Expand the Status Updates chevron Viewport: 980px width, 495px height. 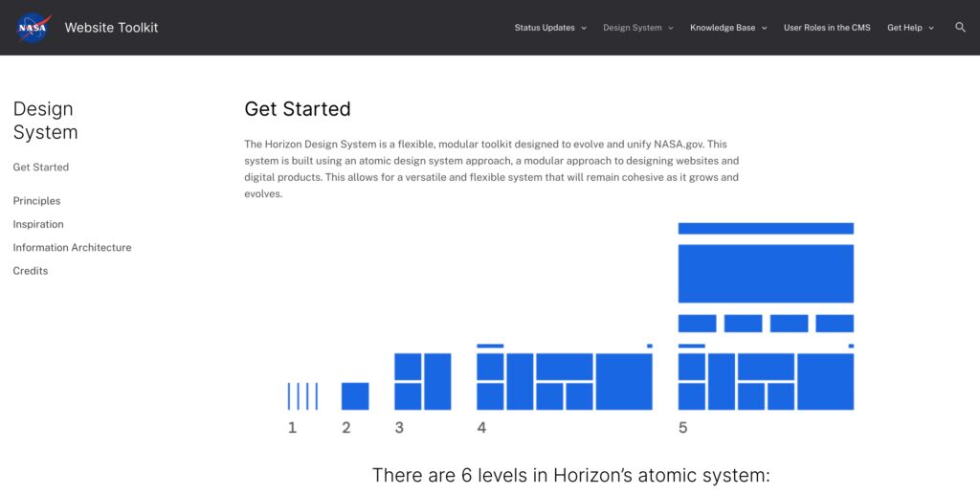[584, 28]
